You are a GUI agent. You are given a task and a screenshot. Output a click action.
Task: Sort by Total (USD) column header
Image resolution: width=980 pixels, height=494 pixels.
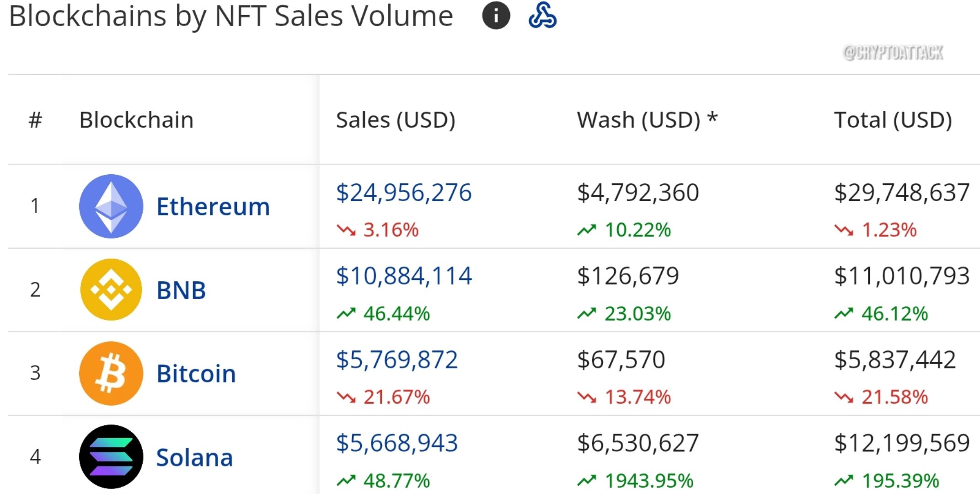tap(893, 120)
